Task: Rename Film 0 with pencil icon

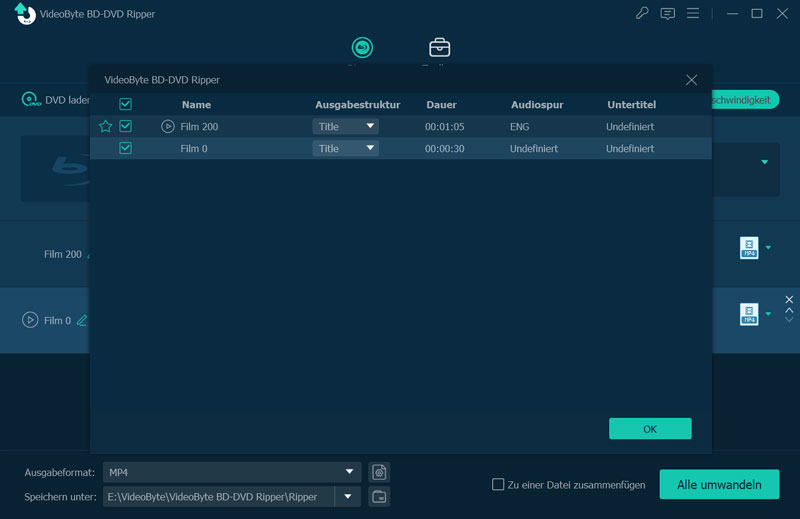Action: (82, 320)
